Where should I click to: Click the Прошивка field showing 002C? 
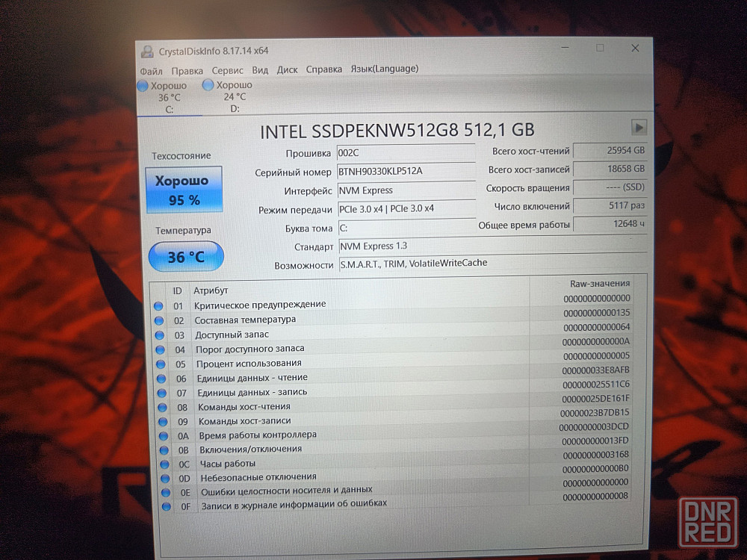click(406, 153)
